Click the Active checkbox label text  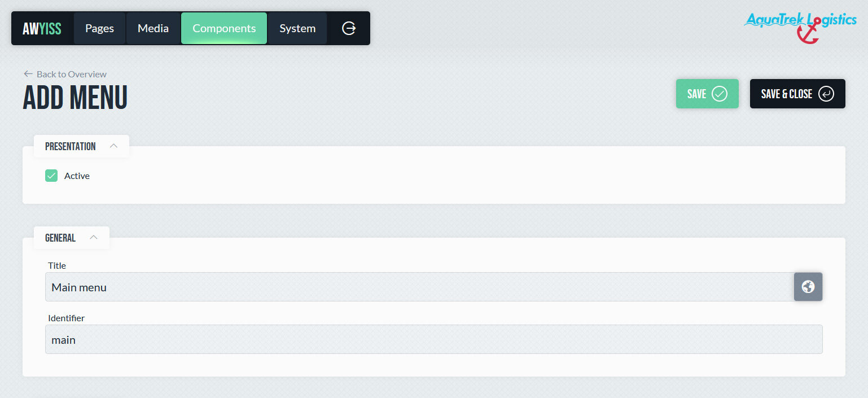point(77,176)
